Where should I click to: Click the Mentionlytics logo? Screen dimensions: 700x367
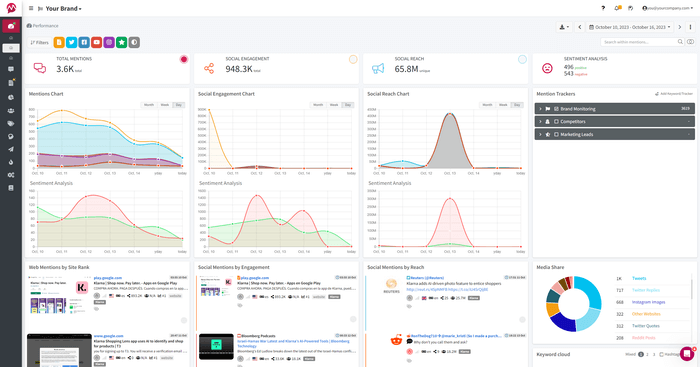coord(11,8)
